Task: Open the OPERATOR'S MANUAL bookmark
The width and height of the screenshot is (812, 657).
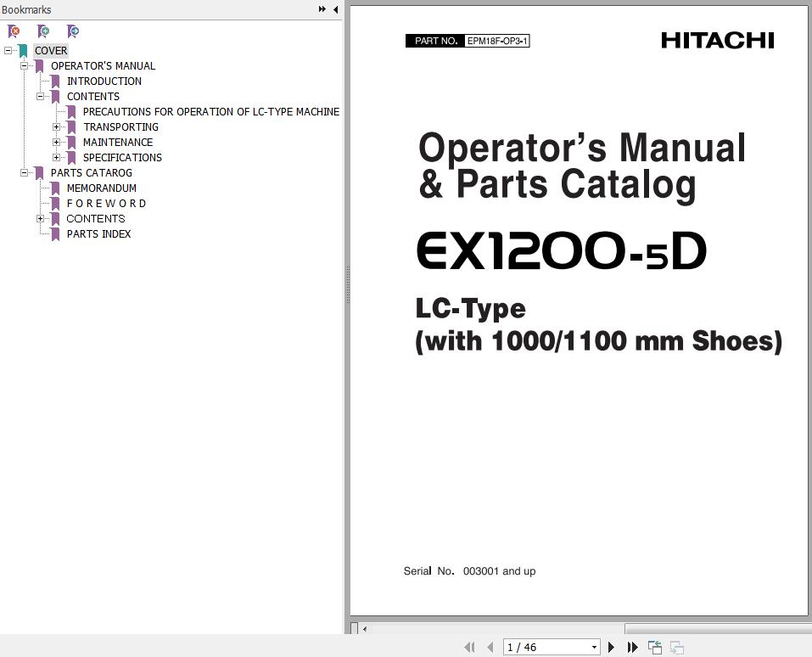Action: pyautogui.click(x=103, y=66)
